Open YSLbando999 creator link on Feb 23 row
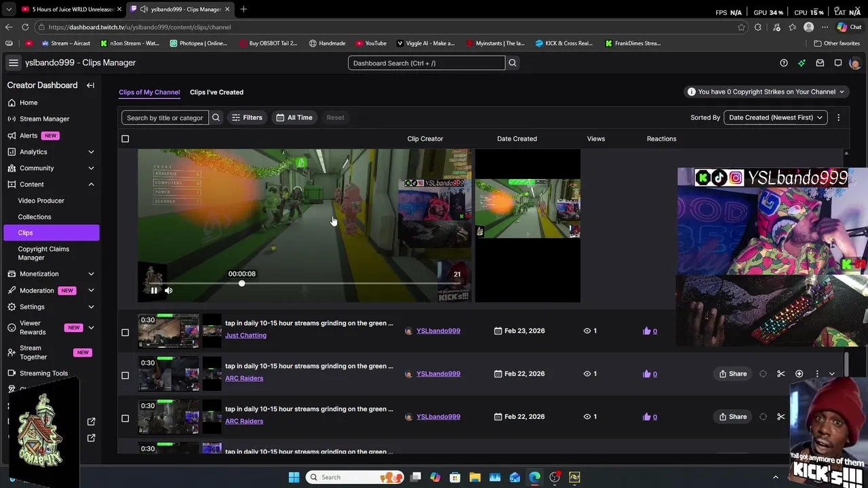868x488 pixels. coord(438,331)
